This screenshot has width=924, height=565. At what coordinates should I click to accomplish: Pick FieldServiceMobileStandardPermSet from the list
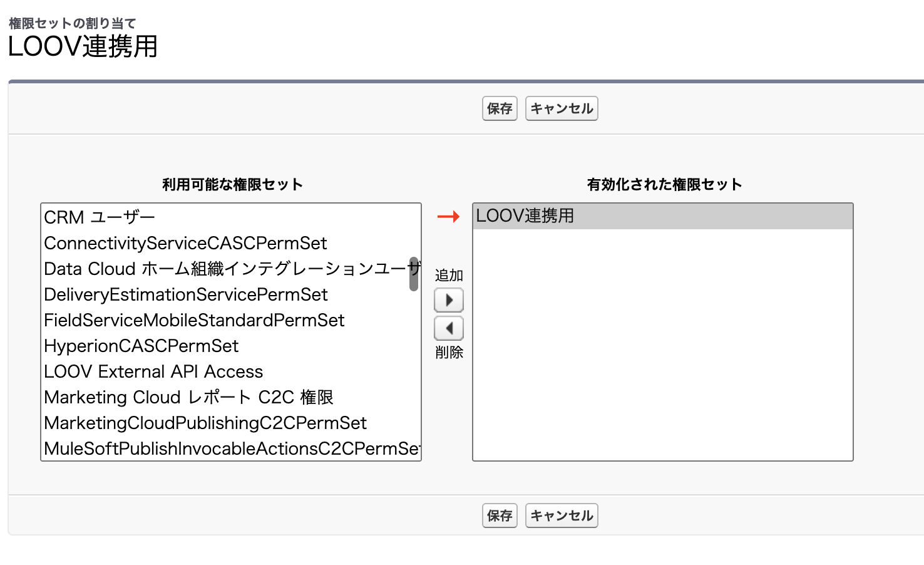coord(194,320)
